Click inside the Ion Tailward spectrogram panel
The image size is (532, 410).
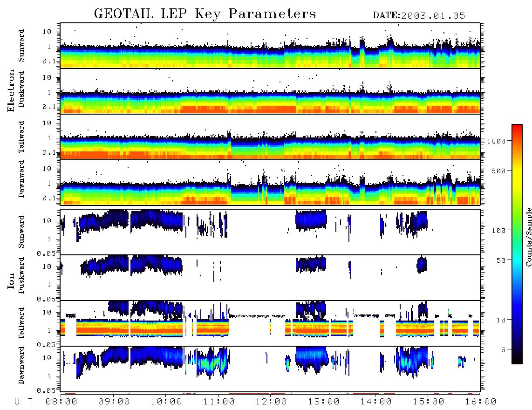click(270, 323)
